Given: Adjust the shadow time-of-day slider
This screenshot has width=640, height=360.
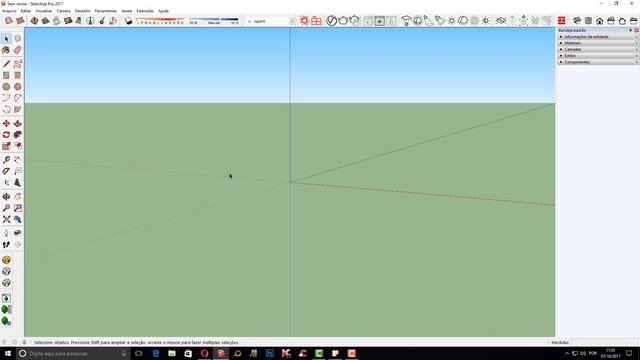Looking at the screenshot, I should 214,19.
